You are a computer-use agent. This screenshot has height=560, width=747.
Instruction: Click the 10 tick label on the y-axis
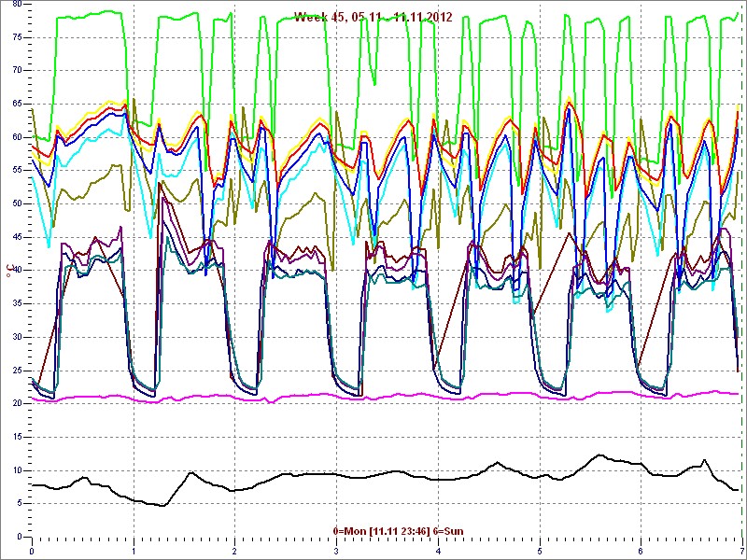click(x=14, y=470)
